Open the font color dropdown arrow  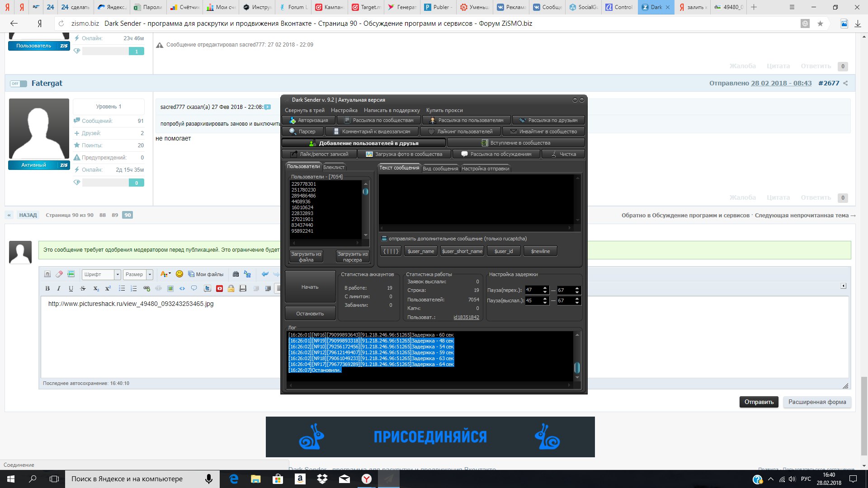(170, 273)
